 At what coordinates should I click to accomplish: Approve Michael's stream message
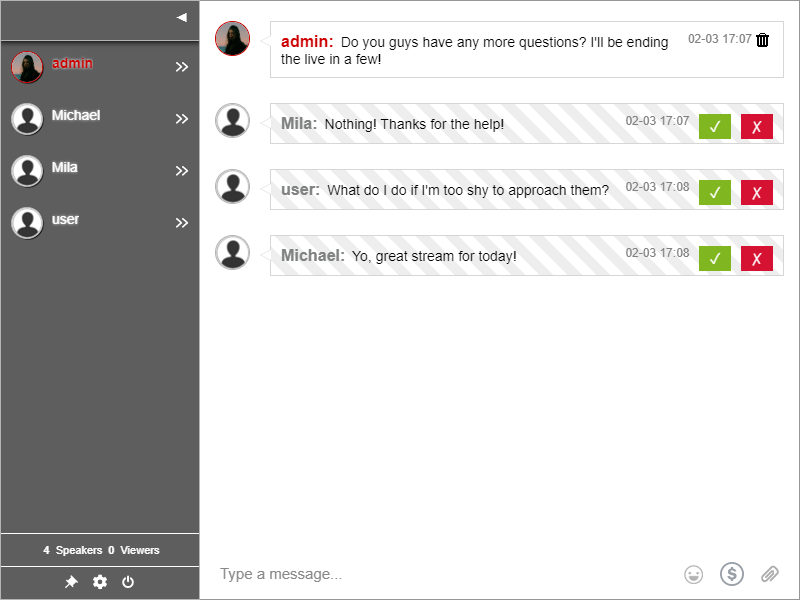pyautogui.click(x=715, y=258)
